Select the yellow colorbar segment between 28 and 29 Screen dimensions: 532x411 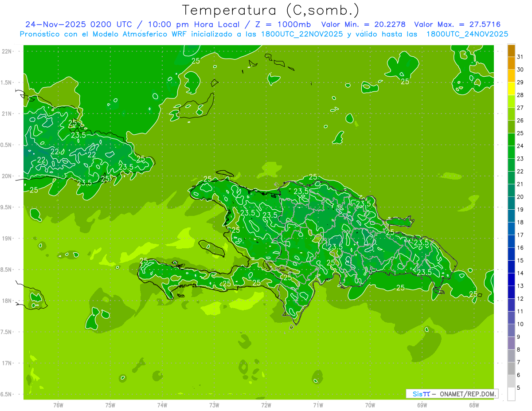click(511, 89)
